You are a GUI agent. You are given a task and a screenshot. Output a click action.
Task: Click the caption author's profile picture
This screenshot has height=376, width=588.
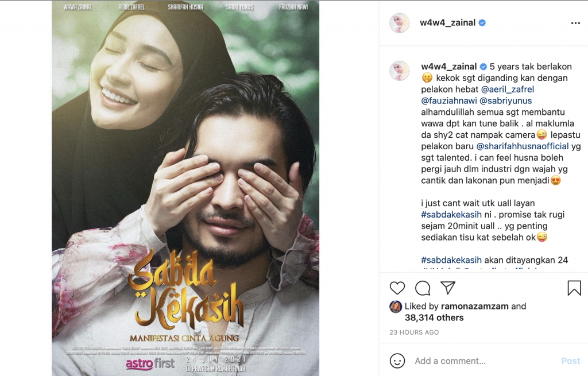coord(400,71)
